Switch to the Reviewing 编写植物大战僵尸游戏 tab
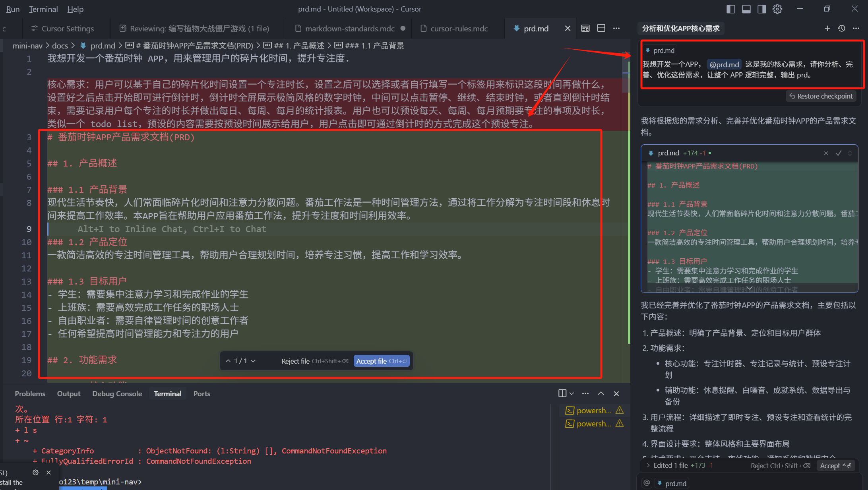The image size is (868, 490). pos(195,28)
